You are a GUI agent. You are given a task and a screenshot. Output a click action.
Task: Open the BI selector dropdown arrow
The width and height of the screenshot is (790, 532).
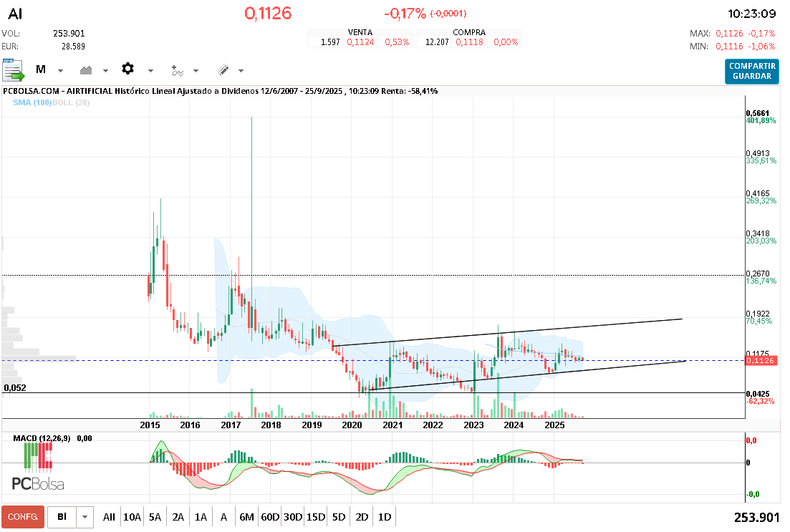pos(85,517)
